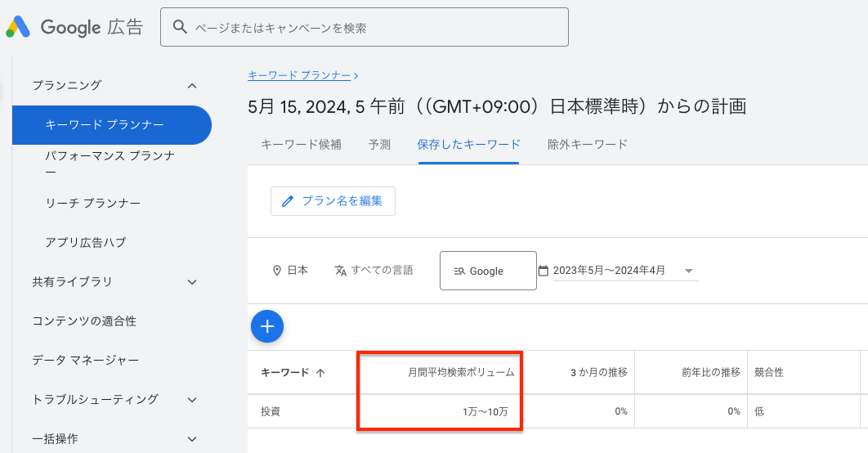The width and height of the screenshot is (868, 453).
Task: Click the Google Ads logo icon
Action: click(18, 28)
